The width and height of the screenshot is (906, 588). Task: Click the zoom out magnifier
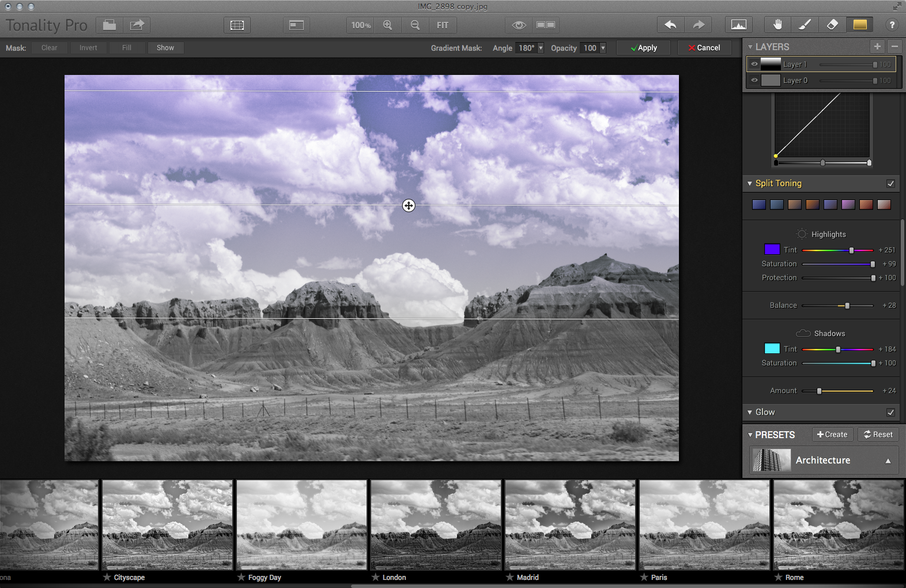(x=415, y=25)
